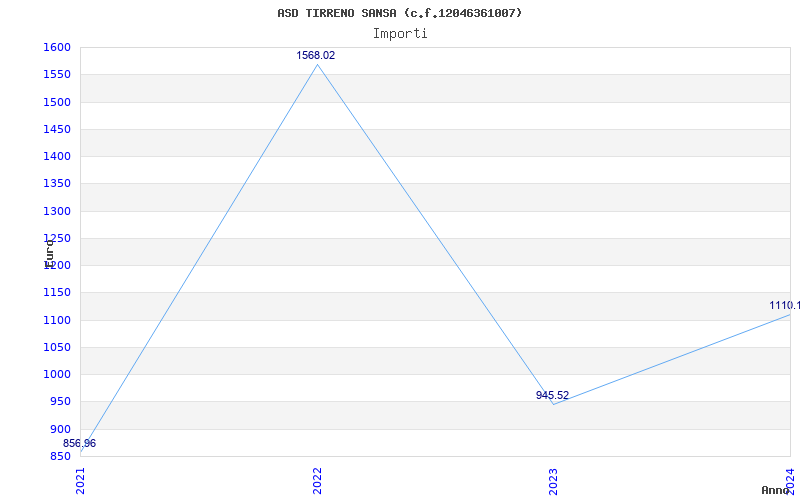Screen dimensions: 800x500
Task: Select the 856.96 data label
Action: click(x=79, y=443)
